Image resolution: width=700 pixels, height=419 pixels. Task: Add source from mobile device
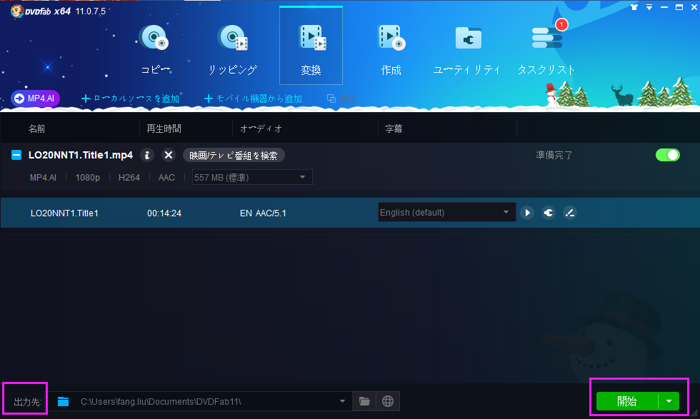pyautogui.click(x=253, y=99)
